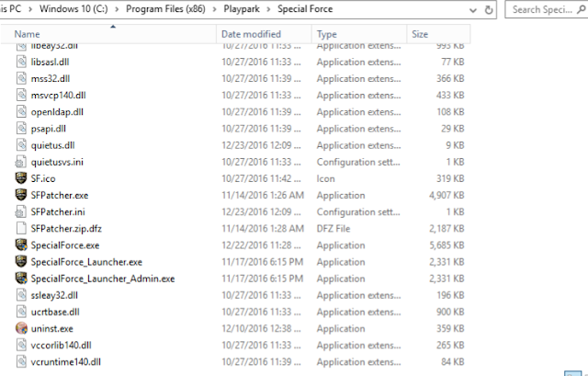Viewport: 588px width, 376px height.
Task: Navigate to Playpark breadcrumb
Action: click(242, 9)
